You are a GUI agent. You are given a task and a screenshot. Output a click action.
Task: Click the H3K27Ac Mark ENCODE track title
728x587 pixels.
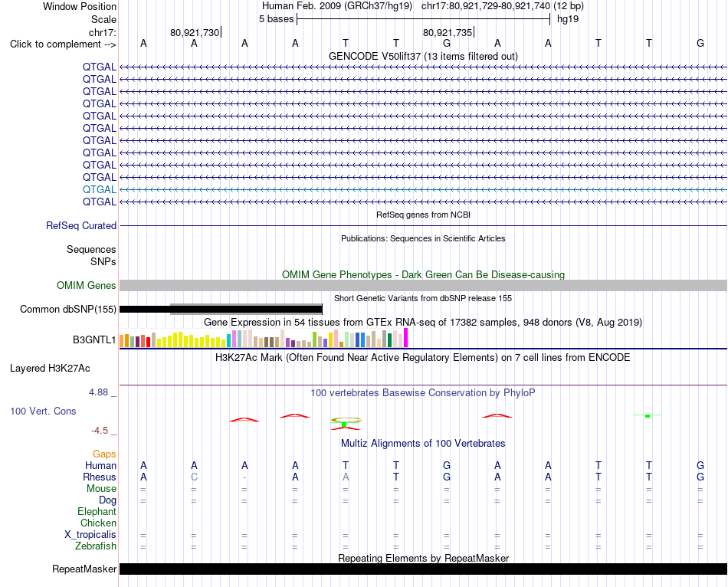click(423, 358)
